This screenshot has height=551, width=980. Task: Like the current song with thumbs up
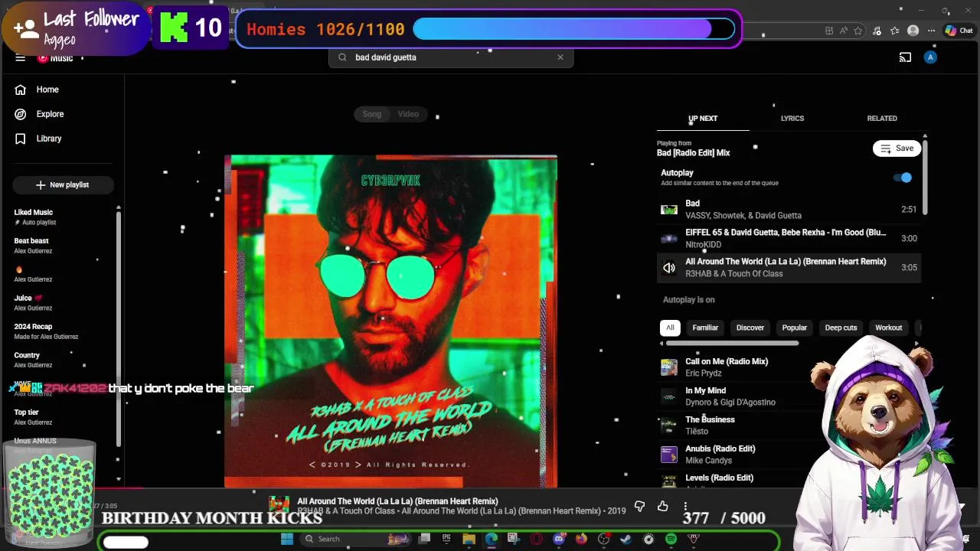coord(663,507)
